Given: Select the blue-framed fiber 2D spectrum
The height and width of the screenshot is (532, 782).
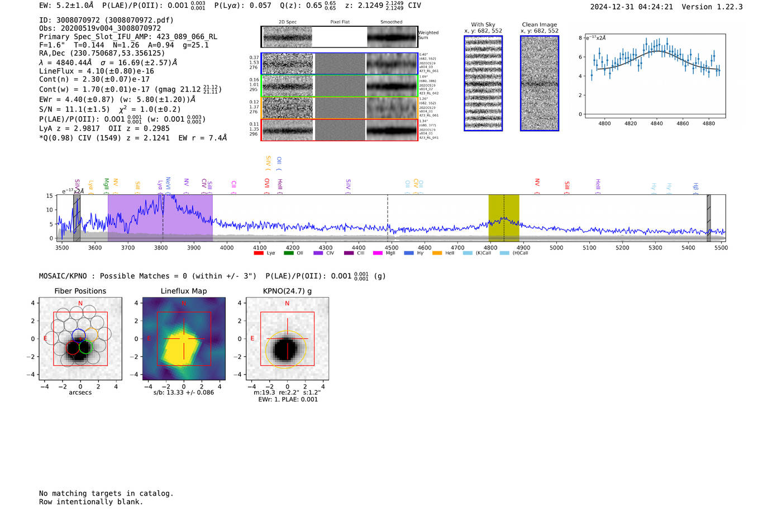Looking at the screenshot, I should (288, 64).
